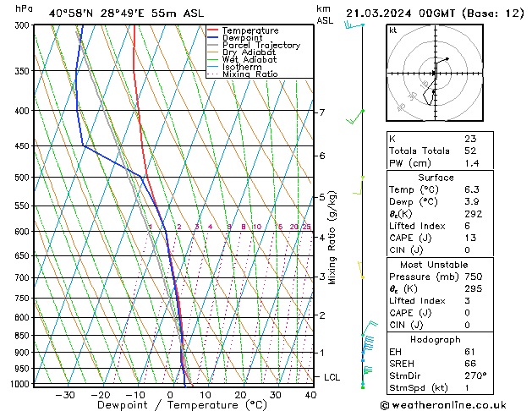Click the Most Unstable CIN (J) label
The image size is (532, 411).
406,326
